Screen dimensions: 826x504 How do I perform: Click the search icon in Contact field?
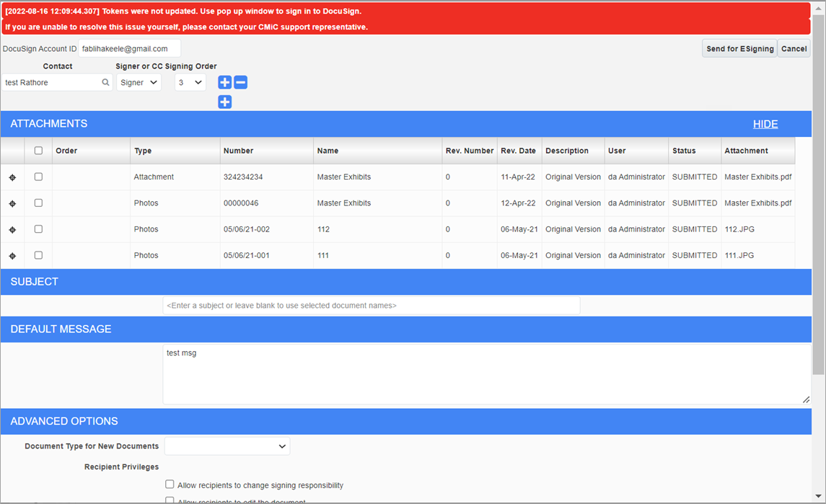[x=105, y=82]
